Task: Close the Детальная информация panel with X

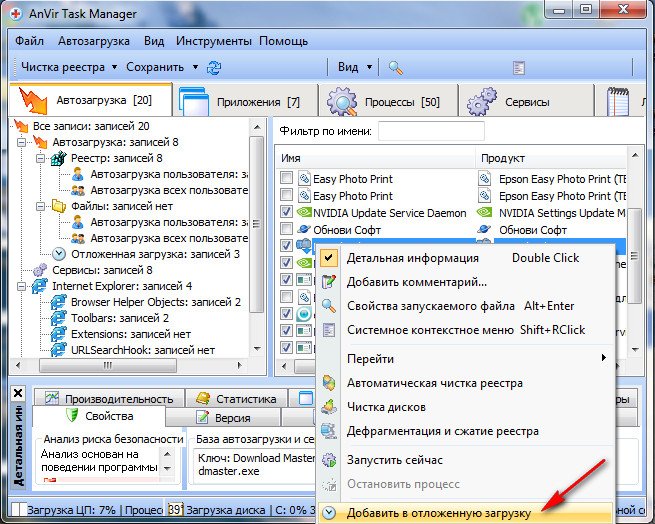Action: coord(18,393)
